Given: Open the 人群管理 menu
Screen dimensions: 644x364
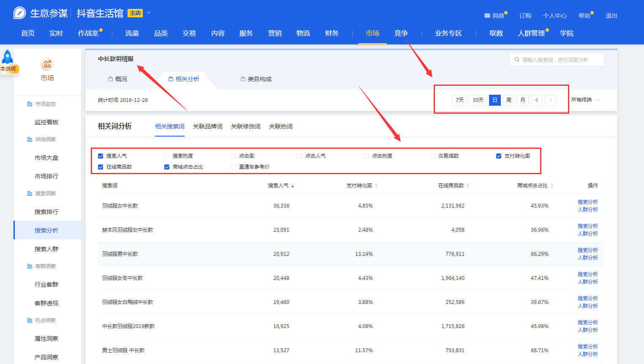Looking at the screenshot, I should pyautogui.click(x=531, y=33).
